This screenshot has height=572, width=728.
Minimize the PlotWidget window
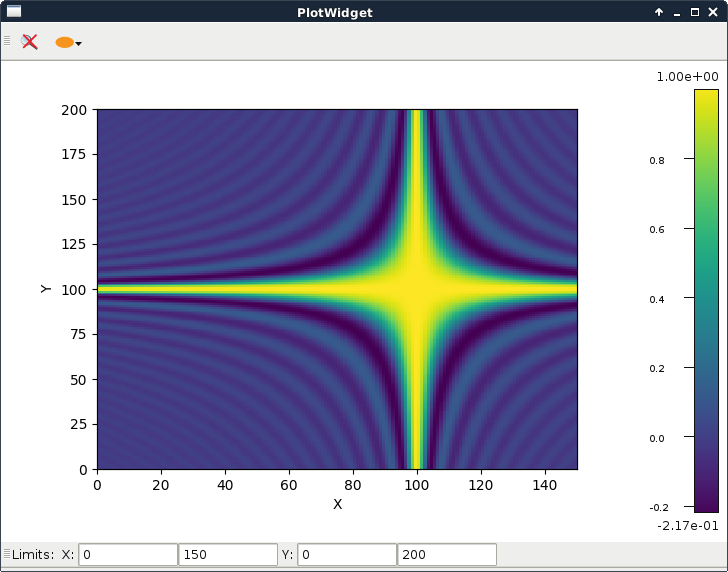[677, 12]
